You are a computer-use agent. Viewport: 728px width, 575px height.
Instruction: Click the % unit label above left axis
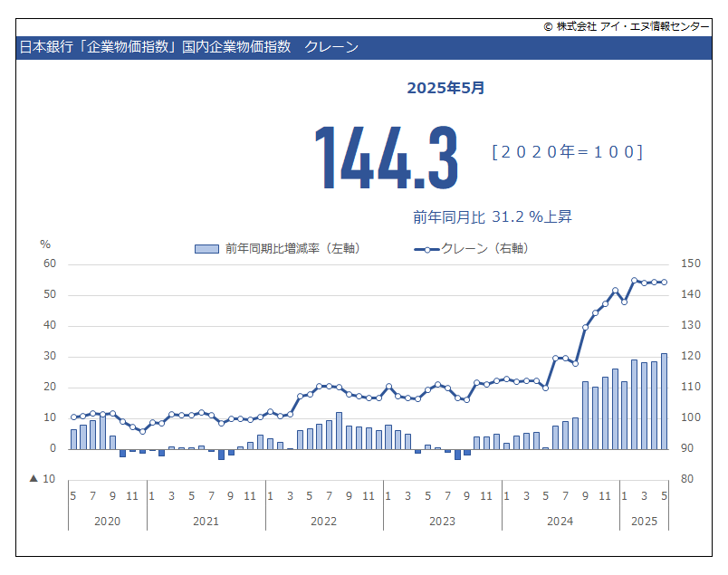click(45, 244)
